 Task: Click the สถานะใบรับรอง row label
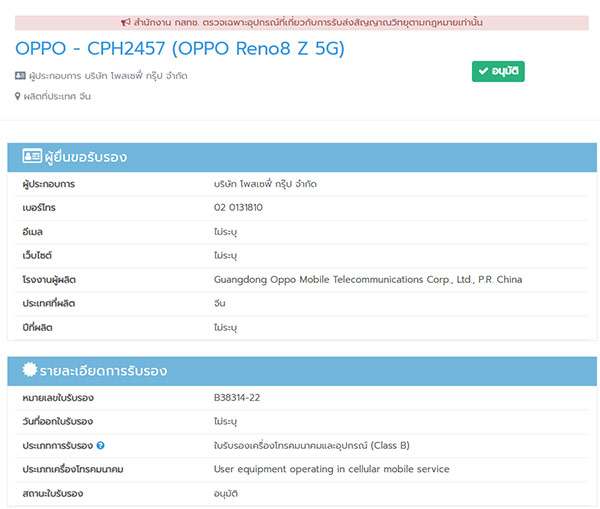[x=53, y=493]
